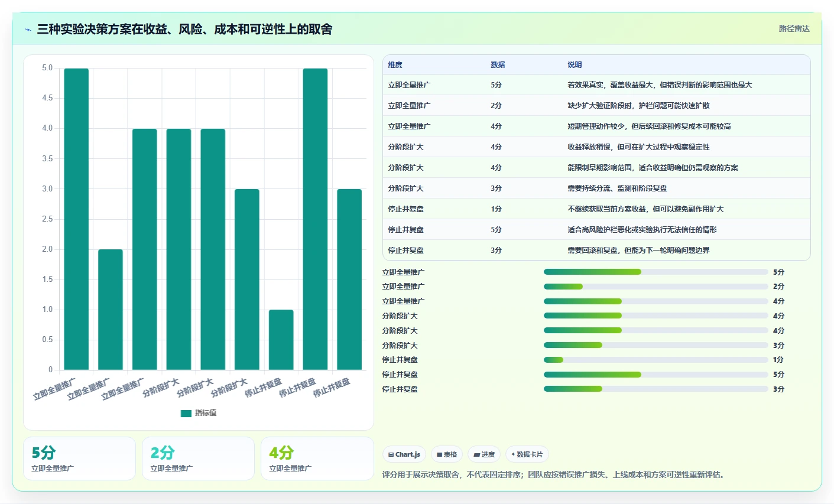The height and width of the screenshot is (504, 834).
Task: Select the 表格 chip
Action: pyautogui.click(x=447, y=454)
